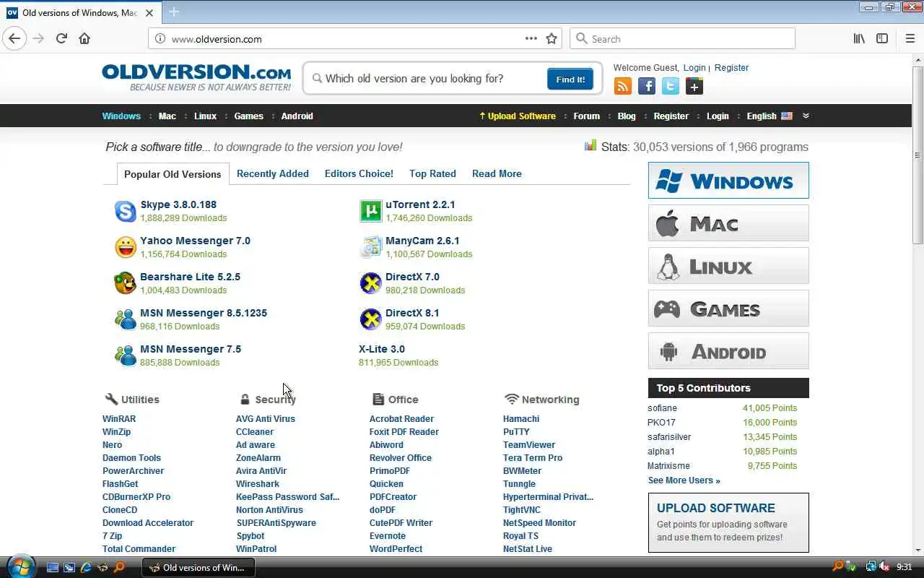Screen dimensions: 924x578
Task: Click the page vertical scrollbar thumb
Action: tap(918, 155)
